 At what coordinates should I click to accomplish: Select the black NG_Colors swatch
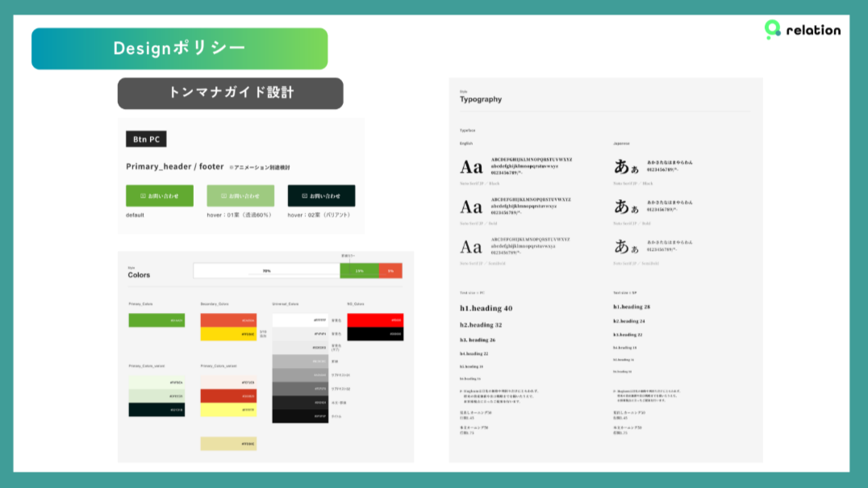pos(375,334)
